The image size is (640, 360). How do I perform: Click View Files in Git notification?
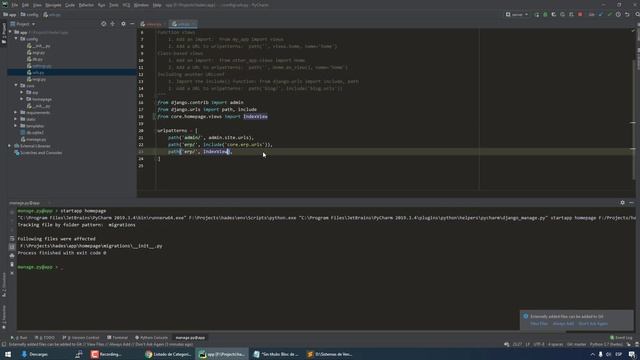pyautogui.click(x=539, y=324)
